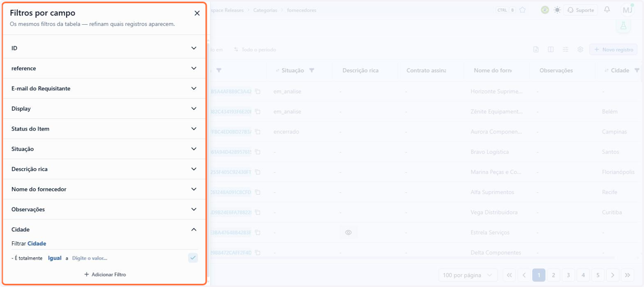Toggle the light theme sun icon
The width and height of the screenshot is (644, 287).
(x=558, y=10)
